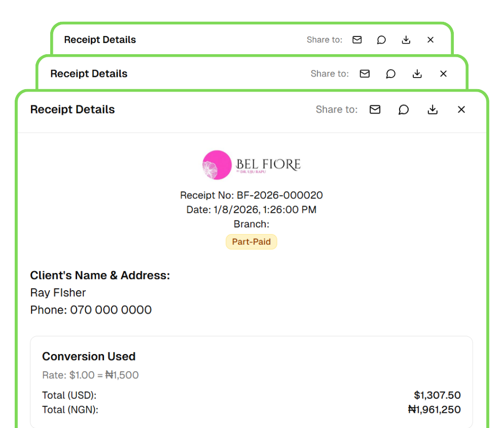
Task: Select the Part-Paid status badge
Action: 251,242
